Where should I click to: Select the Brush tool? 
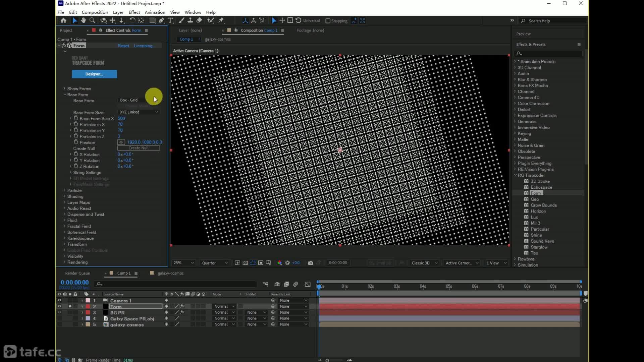[x=181, y=20]
